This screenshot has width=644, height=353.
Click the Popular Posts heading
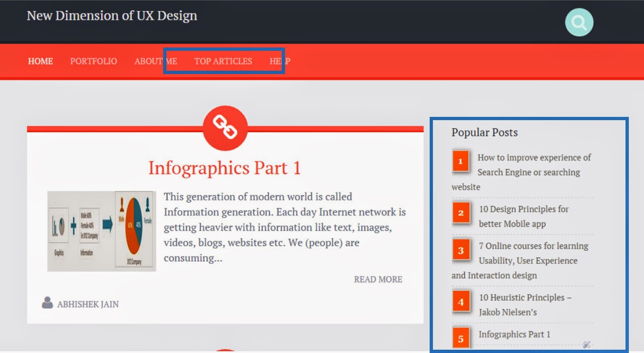[485, 132]
